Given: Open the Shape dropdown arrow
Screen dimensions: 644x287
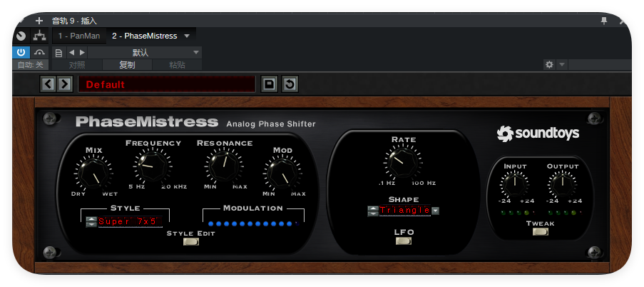Looking at the screenshot, I should [x=435, y=211].
